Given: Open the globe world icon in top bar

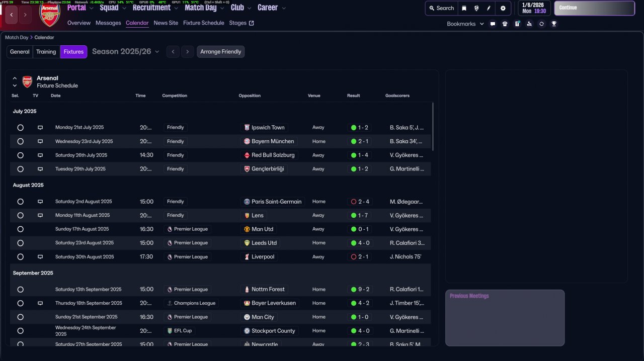Looking at the screenshot, I should 476,8.
